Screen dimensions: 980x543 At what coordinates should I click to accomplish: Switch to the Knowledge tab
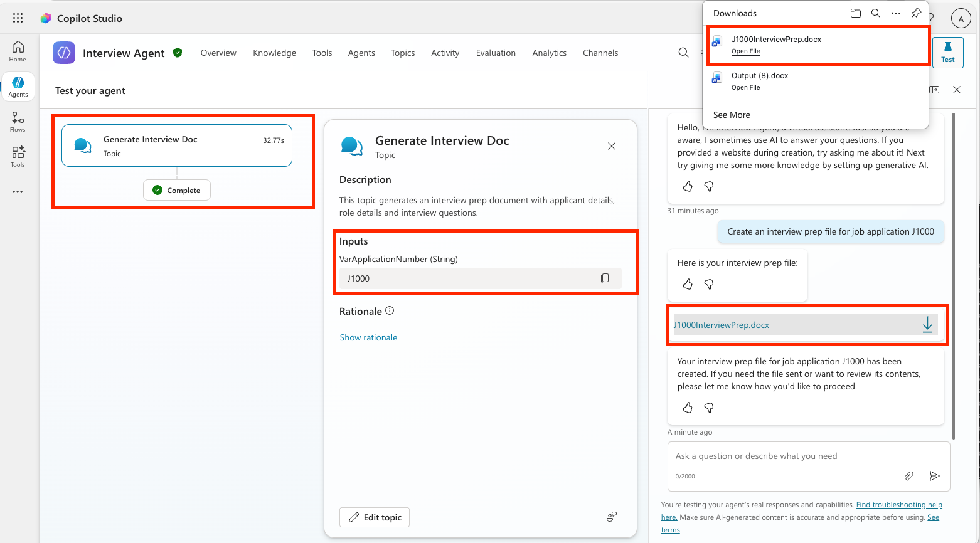[274, 53]
